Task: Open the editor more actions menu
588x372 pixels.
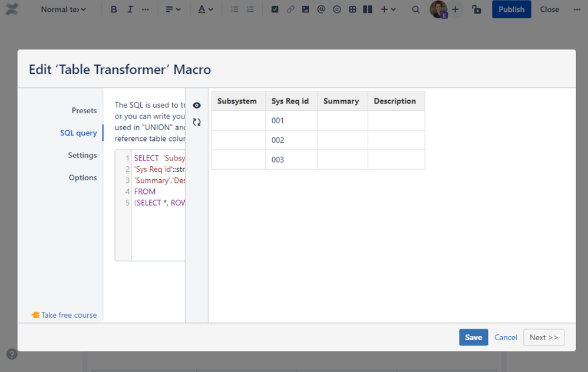Action: 577,9
